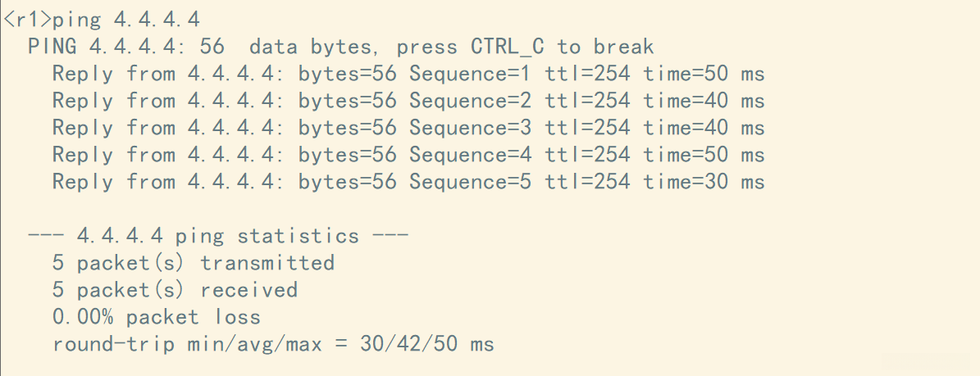Image resolution: width=980 pixels, height=376 pixels.
Task: Click "time=50 ms" on the first reply
Action: [704, 74]
